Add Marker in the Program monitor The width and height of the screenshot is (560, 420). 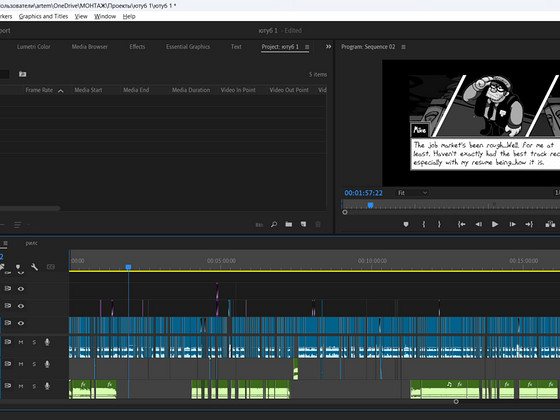406,224
